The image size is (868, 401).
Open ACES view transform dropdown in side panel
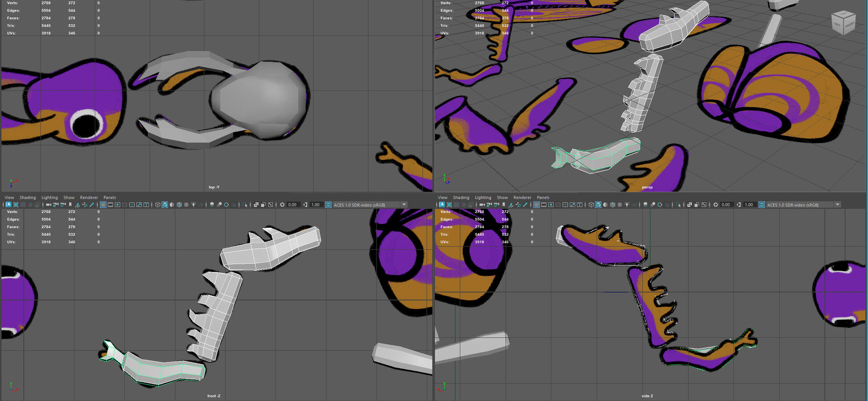(x=837, y=205)
